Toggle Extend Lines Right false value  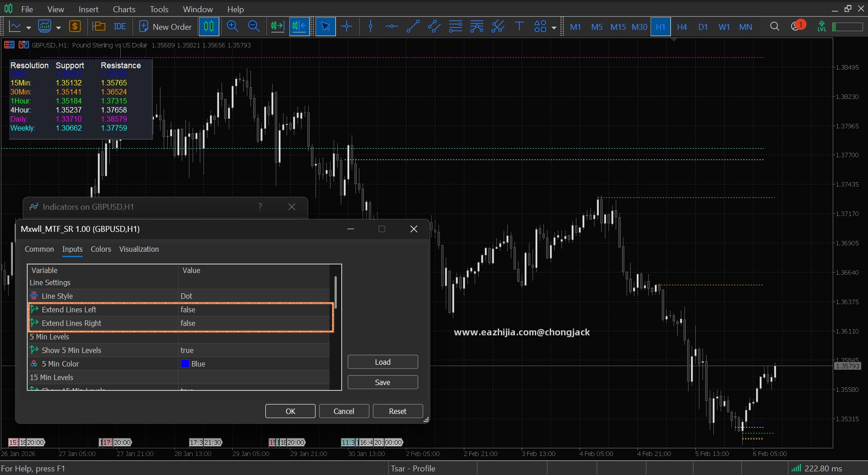coord(254,323)
